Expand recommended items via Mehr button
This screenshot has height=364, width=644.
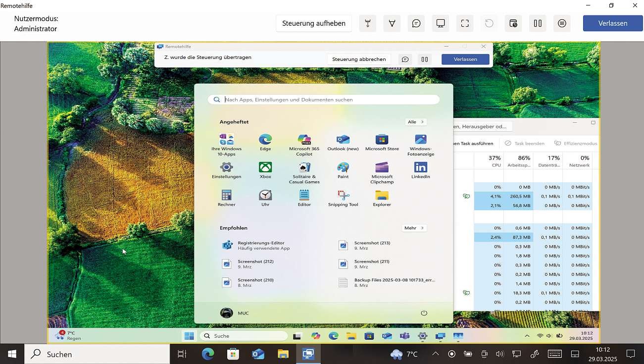414,228
